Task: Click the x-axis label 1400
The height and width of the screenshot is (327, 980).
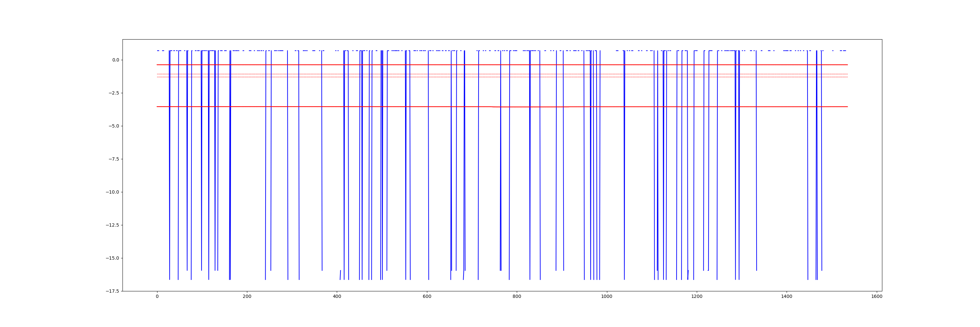Action: click(x=787, y=297)
